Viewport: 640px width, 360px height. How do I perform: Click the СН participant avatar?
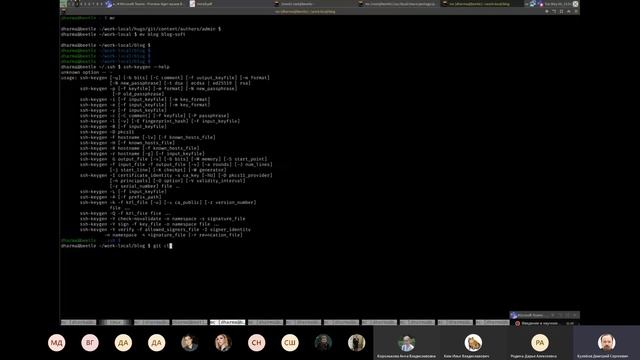[256, 343]
